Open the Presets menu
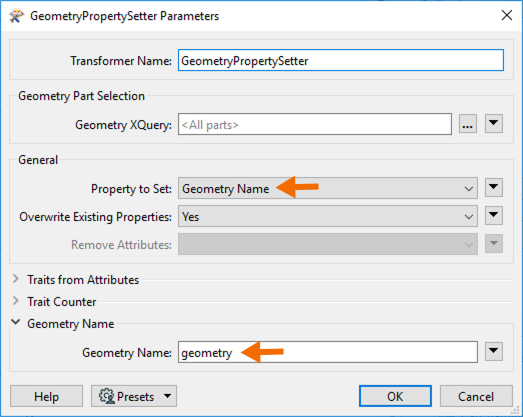This screenshot has height=417, width=523. pyautogui.click(x=134, y=396)
